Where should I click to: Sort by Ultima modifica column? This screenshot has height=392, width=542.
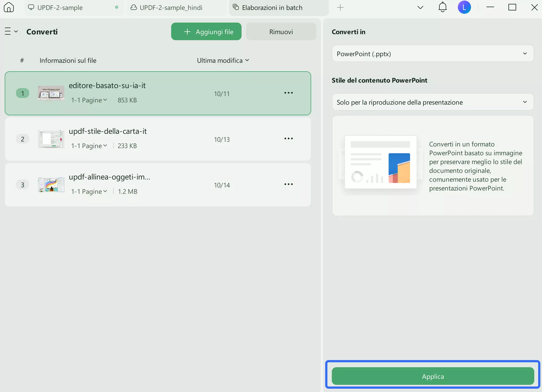pyautogui.click(x=223, y=61)
